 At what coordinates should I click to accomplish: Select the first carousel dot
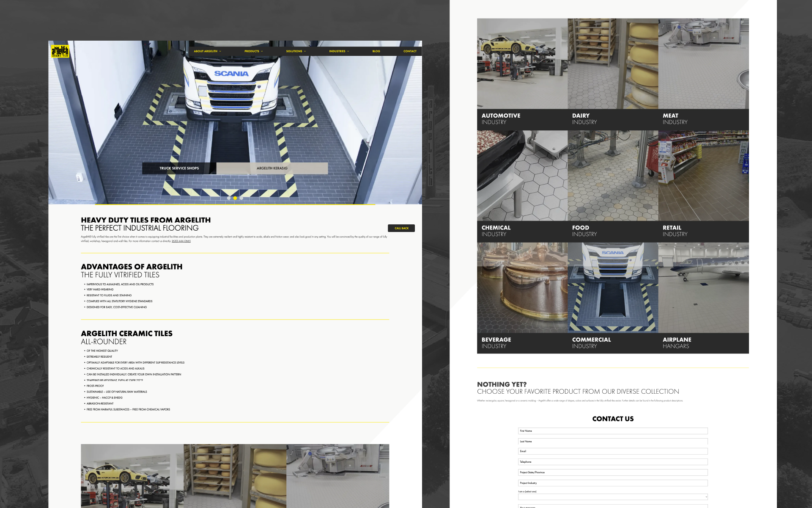pos(229,198)
